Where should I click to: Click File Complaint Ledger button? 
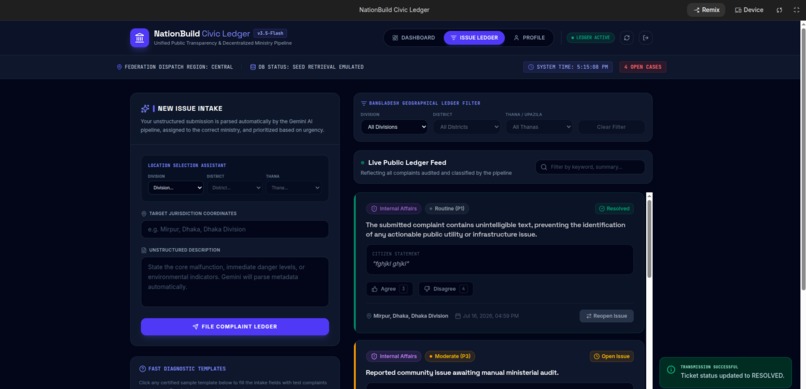tap(235, 327)
